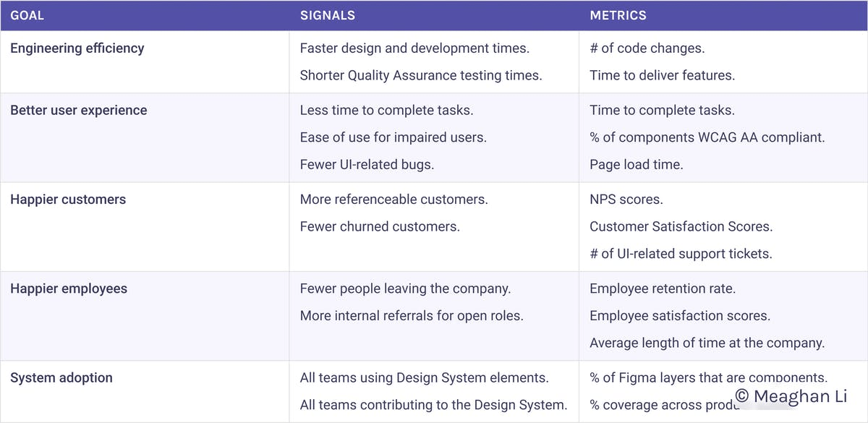
Task: Click 'All teams using Design System elements' text
Action: [425, 377]
